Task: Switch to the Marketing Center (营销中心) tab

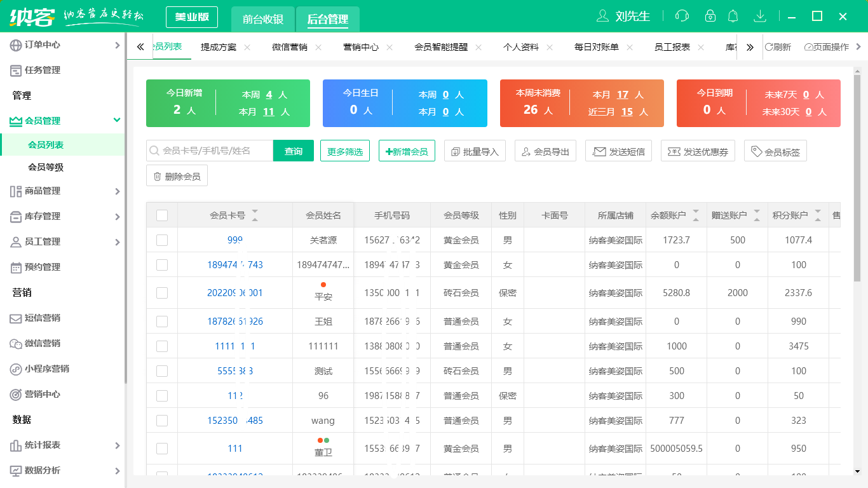Action: click(360, 47)
